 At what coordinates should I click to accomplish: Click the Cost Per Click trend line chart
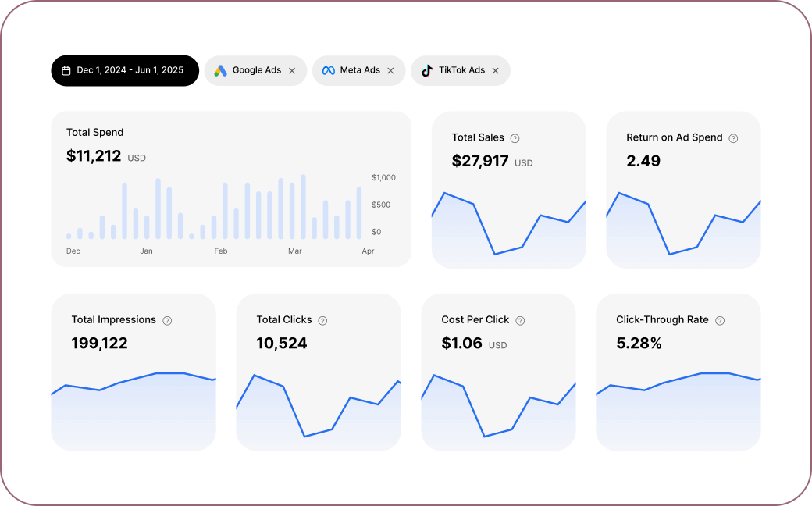(x=498, y=406)
